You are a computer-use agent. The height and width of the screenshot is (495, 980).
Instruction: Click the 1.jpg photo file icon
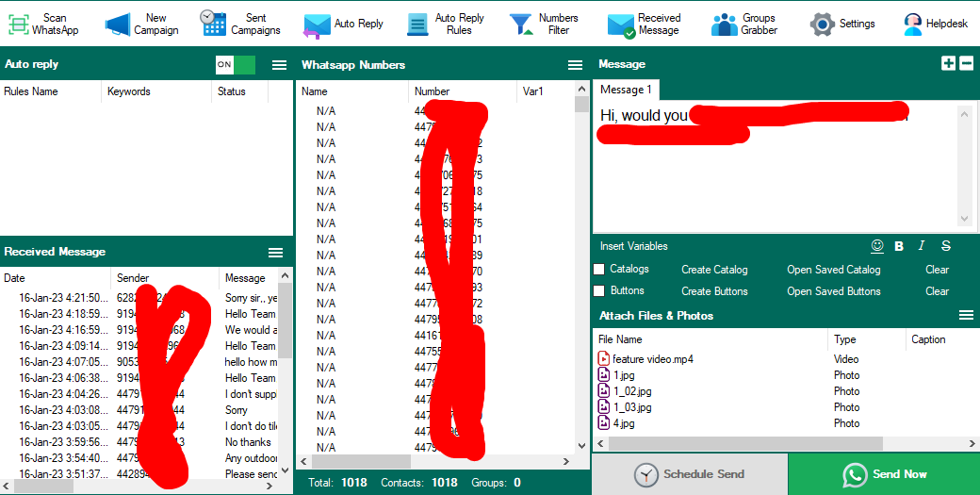tap(604, 375)
